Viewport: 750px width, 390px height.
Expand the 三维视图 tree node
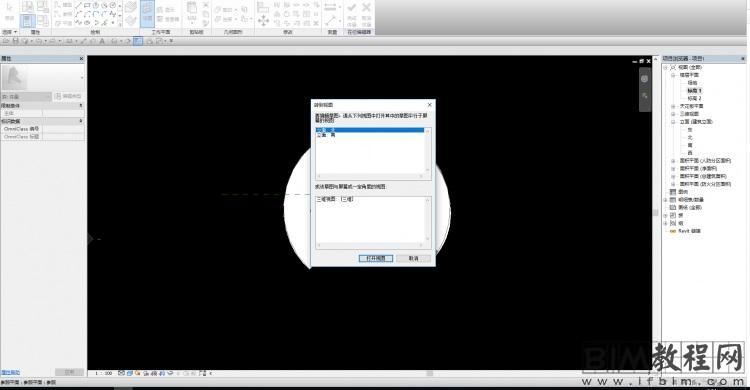[673, 114]
